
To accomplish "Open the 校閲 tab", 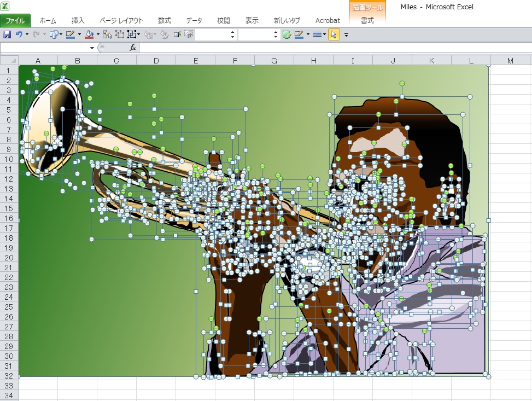I will 223,21.
